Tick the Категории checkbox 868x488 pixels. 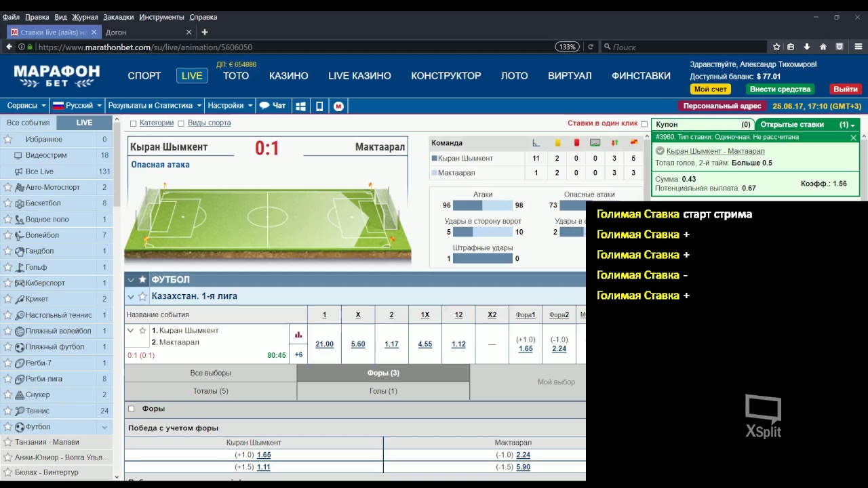(133, 123)
